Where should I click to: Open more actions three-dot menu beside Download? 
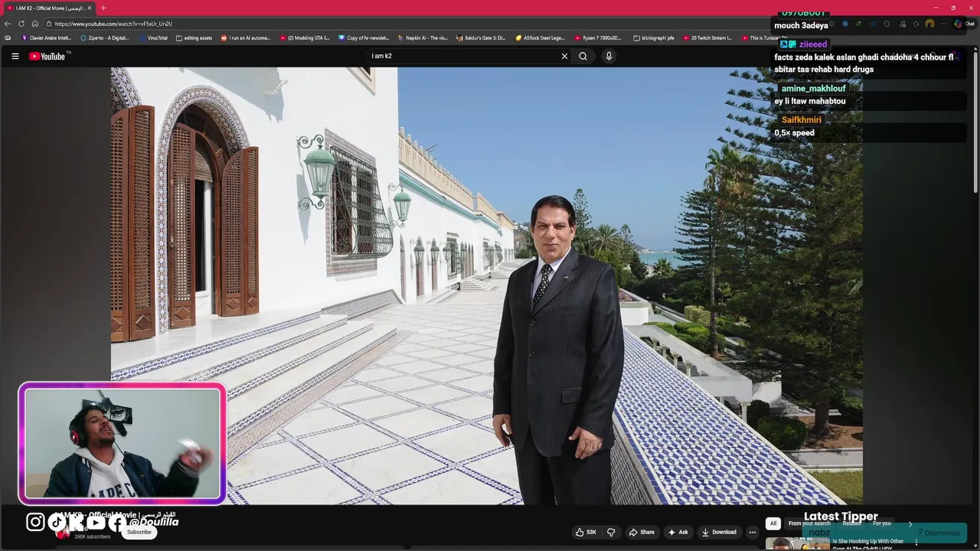(752, 532)
